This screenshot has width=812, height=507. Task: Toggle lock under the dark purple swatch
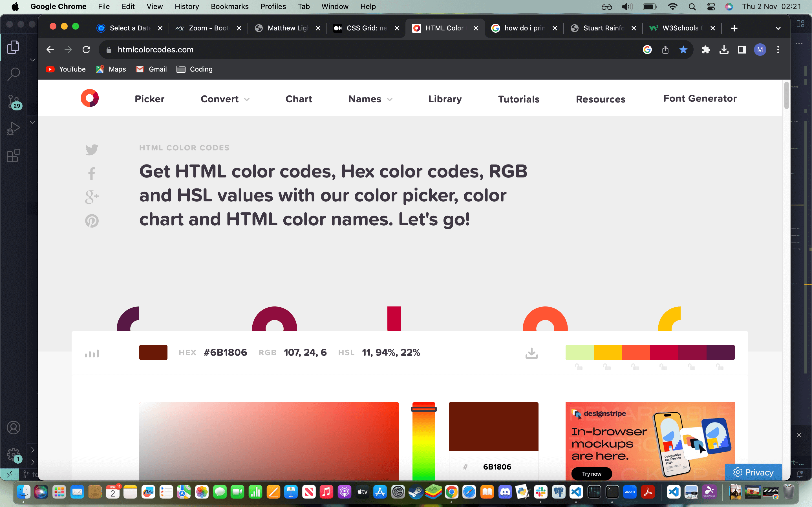pos(720,367)
